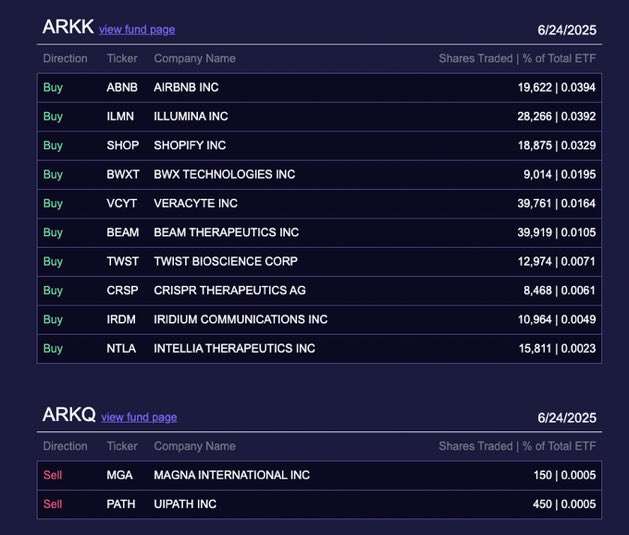
Task: Click shares value 28,266 | 0.0392
Action: tap(557, 116)
